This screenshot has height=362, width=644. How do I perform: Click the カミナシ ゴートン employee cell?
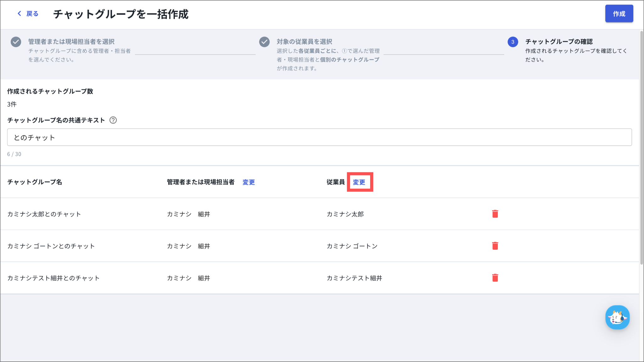pyautogui.click(x=352, y=246)
